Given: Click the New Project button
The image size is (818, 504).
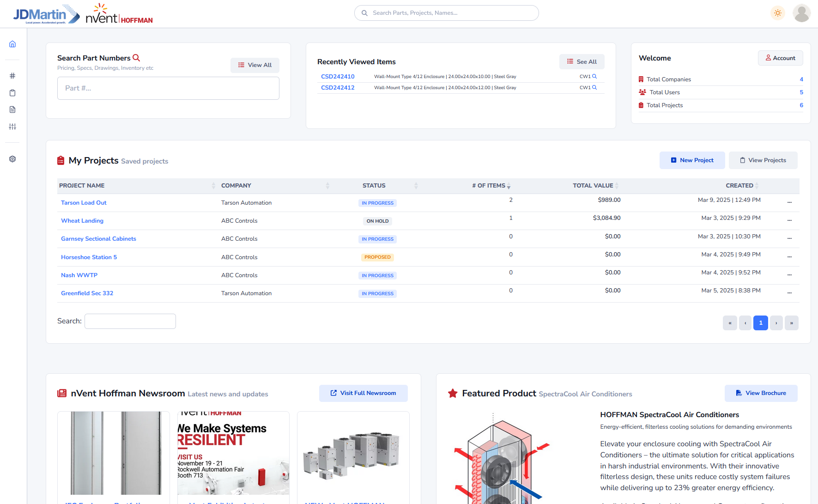Looking at the screenshot, I should [692, 160].
